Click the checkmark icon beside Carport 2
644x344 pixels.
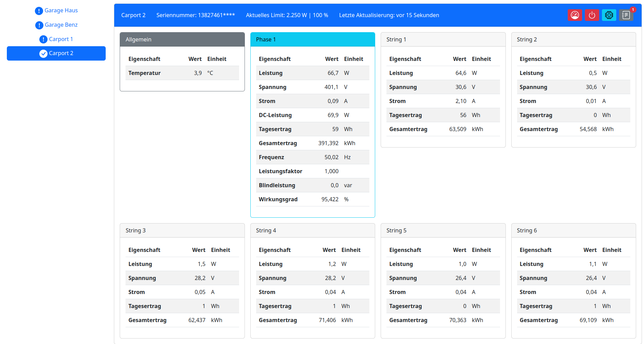coord(43,54)
